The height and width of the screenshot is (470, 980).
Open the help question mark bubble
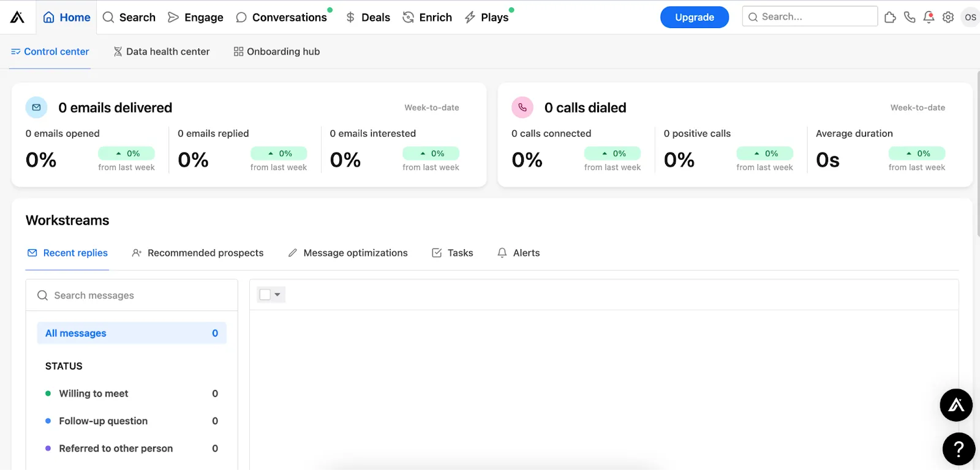(959, 449)
